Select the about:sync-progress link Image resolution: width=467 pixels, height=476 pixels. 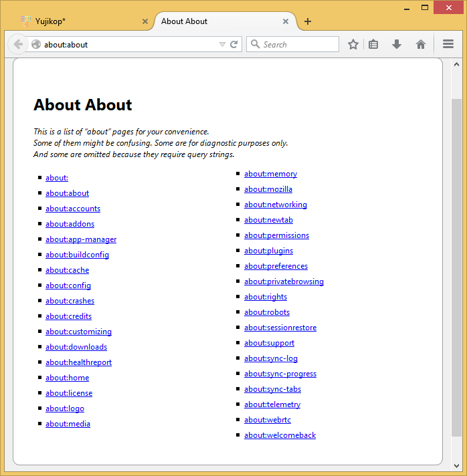click(280, 374)
